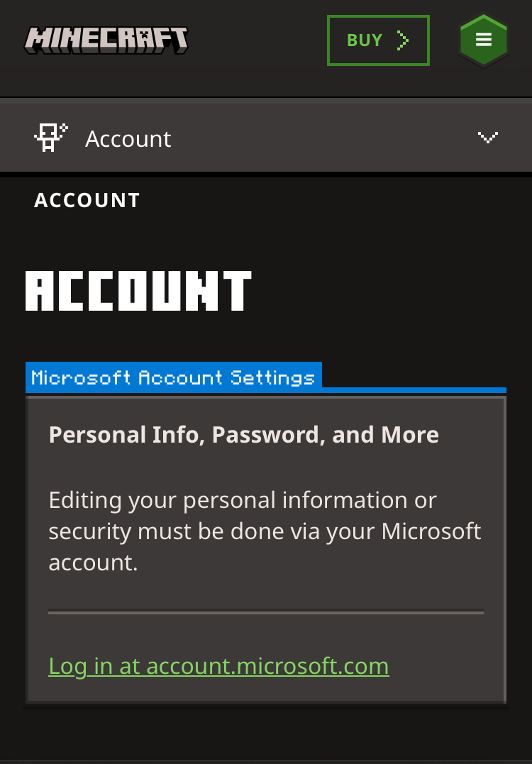532x764 pixels.
Task: Click the divider line above login link
Action: pyautogui.click(x=265, y=611)
